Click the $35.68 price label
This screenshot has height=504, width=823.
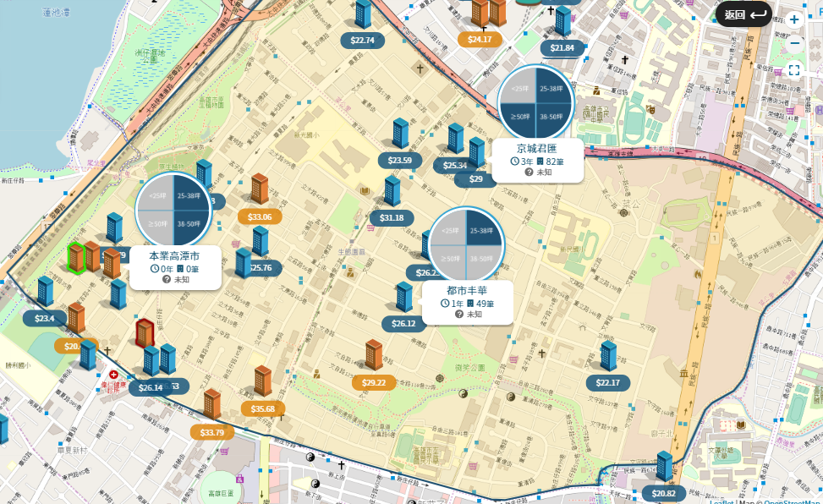263,409
